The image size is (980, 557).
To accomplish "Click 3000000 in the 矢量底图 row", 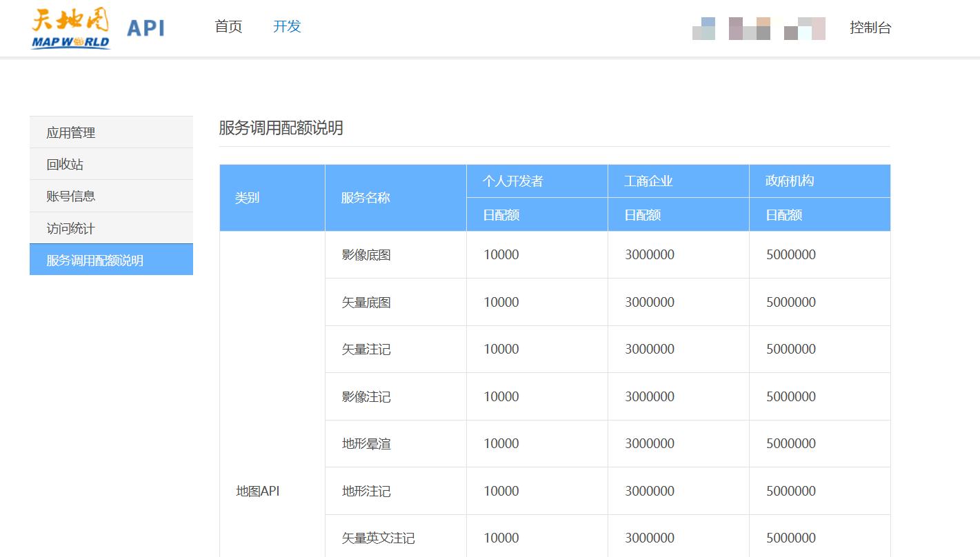I will tap(650, 302).
